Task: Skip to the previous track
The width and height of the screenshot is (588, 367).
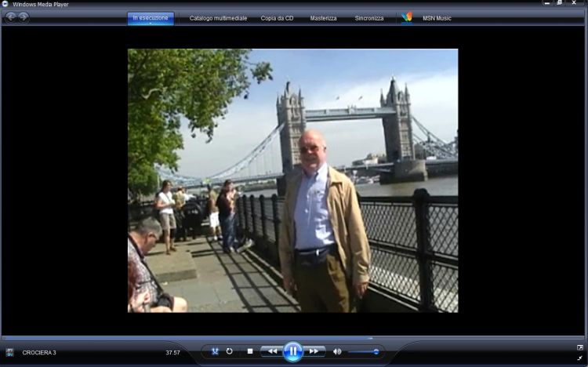Action: tap(271, 351)
